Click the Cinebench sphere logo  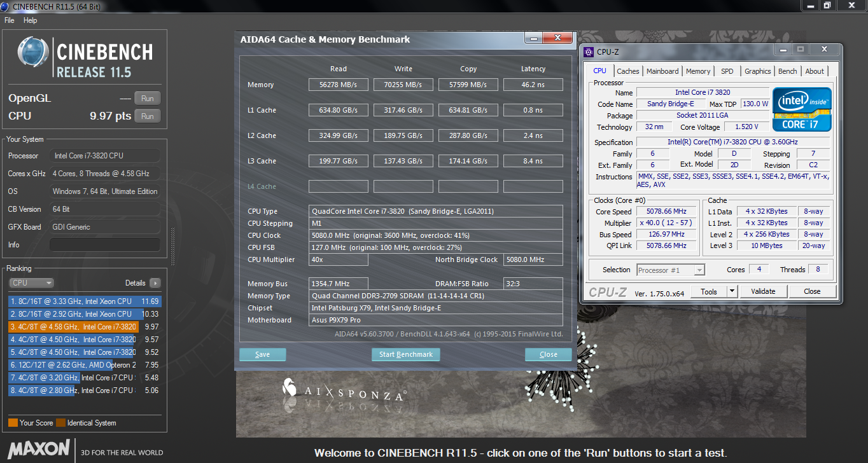point(33,52)
